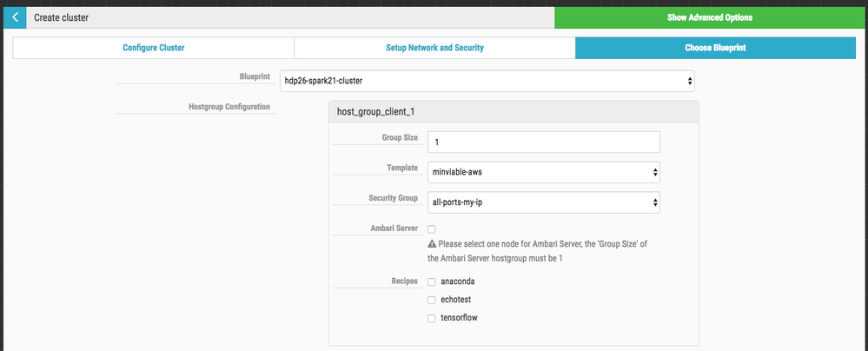Screen dimensions: 868x351
Task: Select the tensorflow recipe checkbox
Action: (432, 318)
